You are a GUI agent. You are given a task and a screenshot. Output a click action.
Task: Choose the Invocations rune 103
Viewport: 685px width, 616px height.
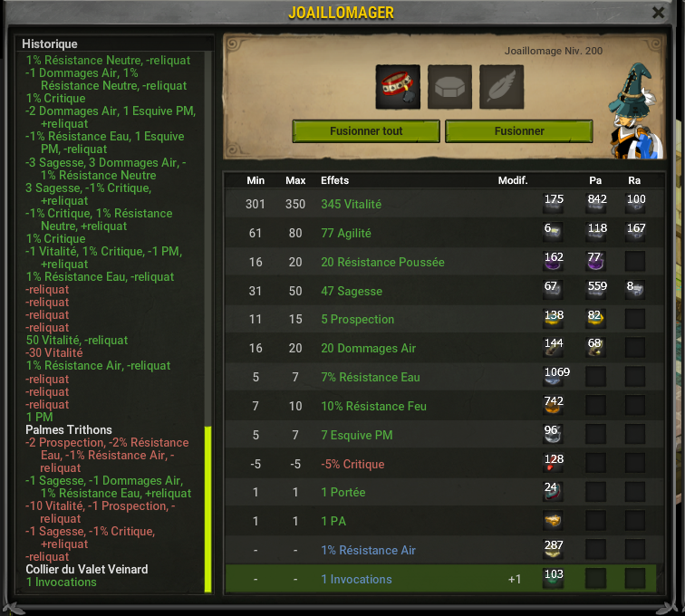553,579
